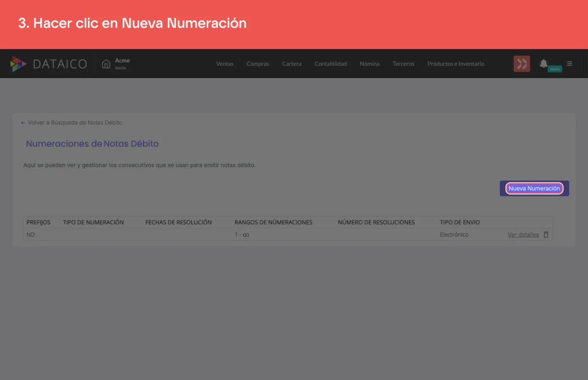
Task: Open the Acme home icon
Action: pyautogui.click(x=106, y=64)
